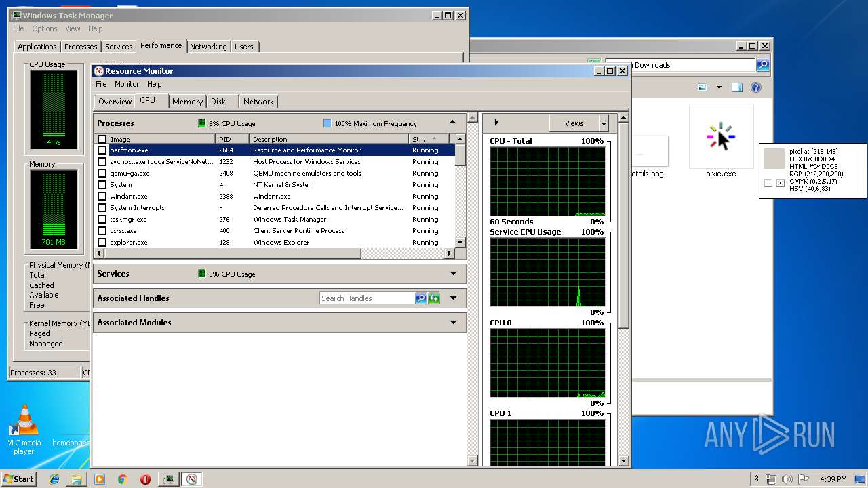Click Explorer help question mark icon
Image resolution: width=868 pixels, height=488 pixels.
(756, 87)
